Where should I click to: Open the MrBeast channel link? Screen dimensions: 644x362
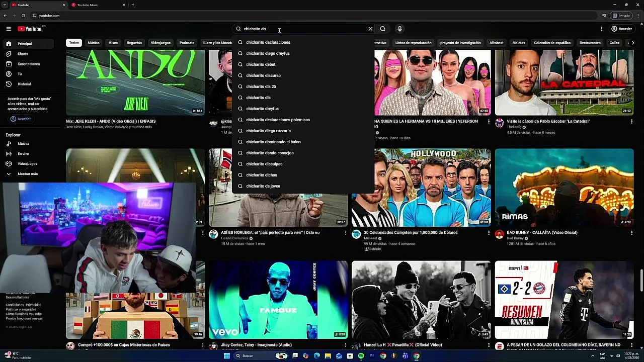(370, 238)
